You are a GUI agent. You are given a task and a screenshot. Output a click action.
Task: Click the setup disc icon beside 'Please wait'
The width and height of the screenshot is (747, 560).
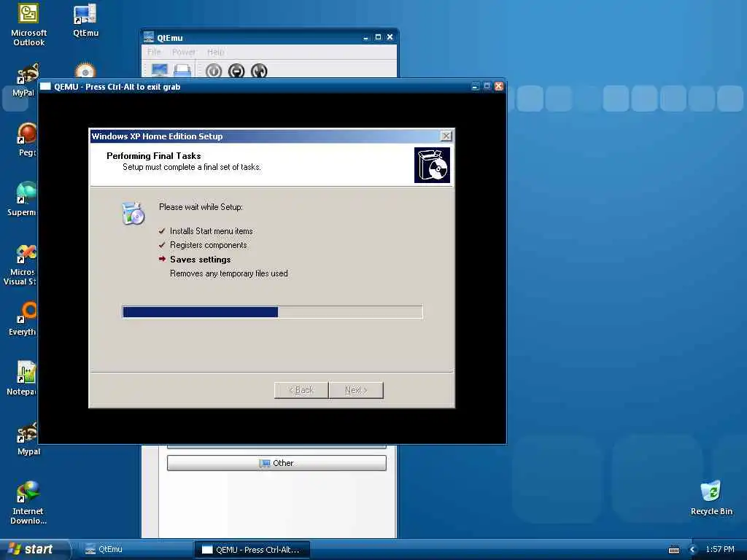pos(133,214)
